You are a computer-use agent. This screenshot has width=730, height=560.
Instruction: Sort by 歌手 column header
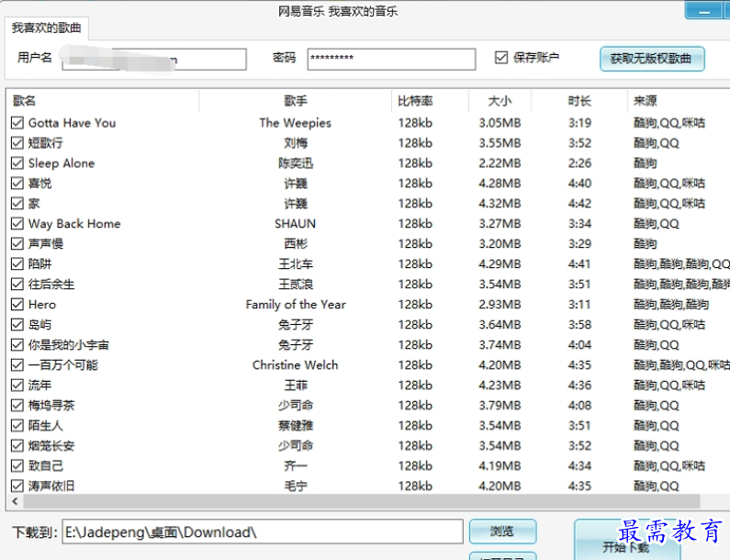296,101
